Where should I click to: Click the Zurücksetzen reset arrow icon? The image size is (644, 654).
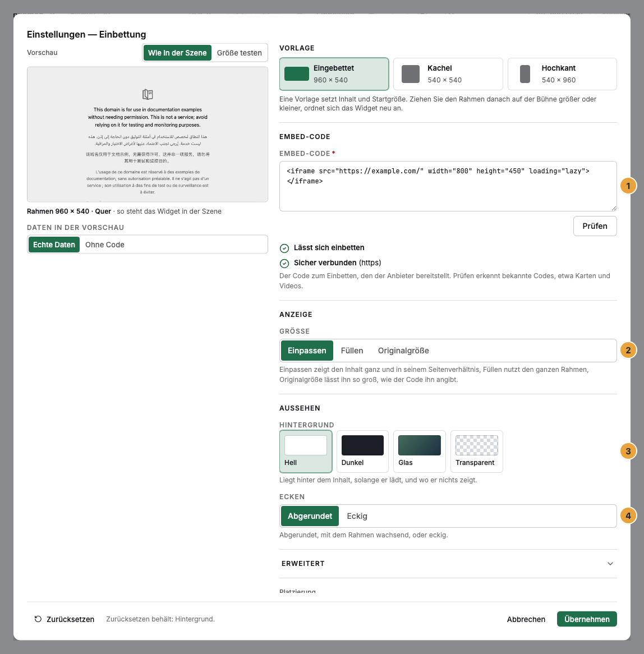[38, 619]
